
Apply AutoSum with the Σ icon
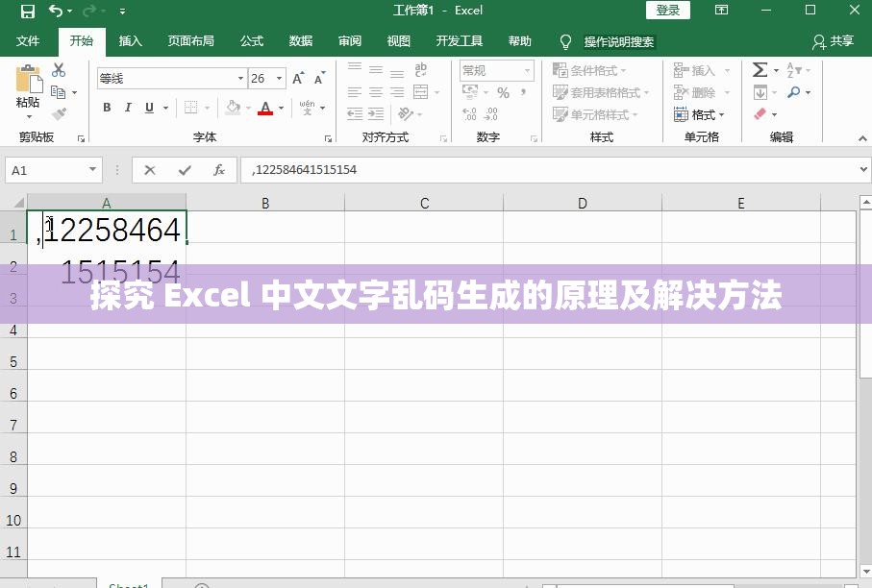pyautogui.click(x=760, y=70)
